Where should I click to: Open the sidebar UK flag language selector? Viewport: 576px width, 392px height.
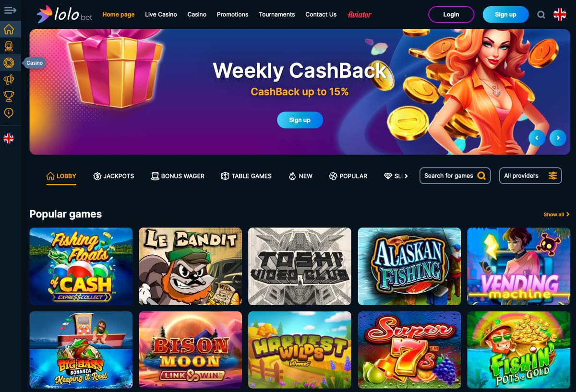(9, 139)
